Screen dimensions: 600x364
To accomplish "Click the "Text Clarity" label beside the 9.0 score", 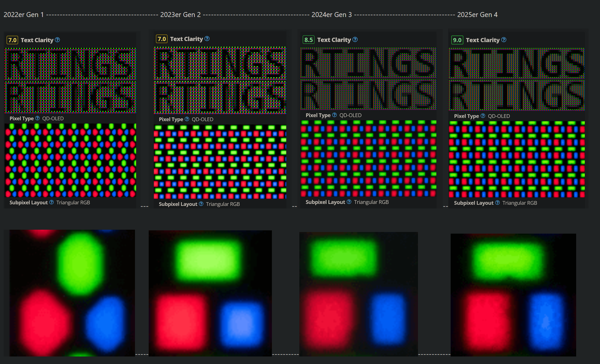I will pyautogui.click(x=483, y=40).
